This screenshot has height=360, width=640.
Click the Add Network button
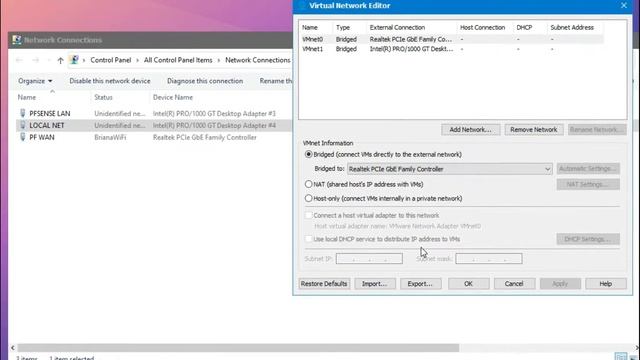(x=470, y=129)
